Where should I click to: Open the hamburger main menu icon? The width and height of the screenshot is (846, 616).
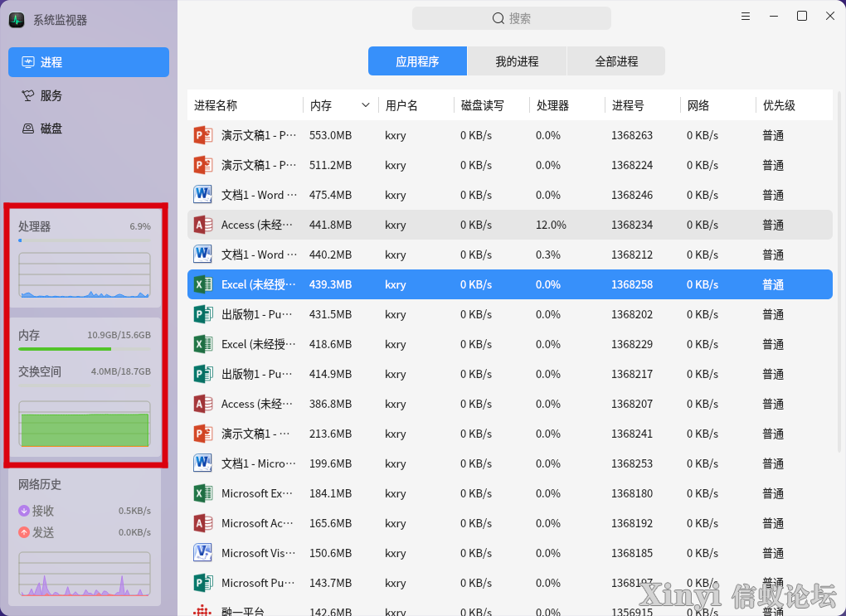[x=746, y=17]
